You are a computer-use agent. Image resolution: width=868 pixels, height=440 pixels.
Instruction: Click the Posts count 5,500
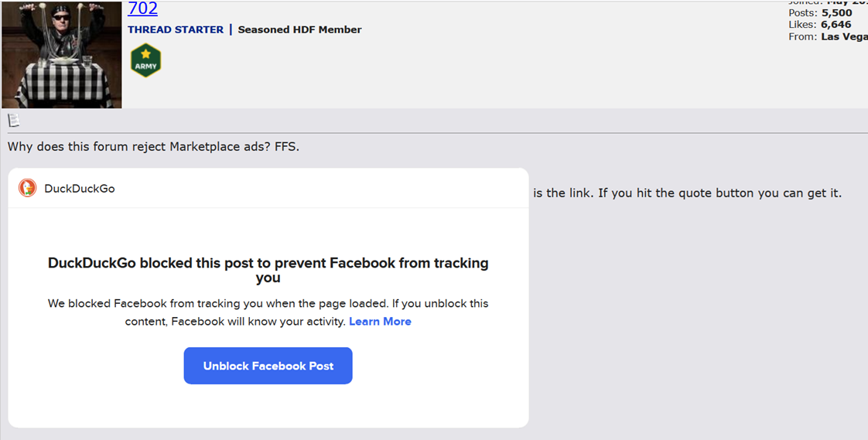(x=836, y=13)
